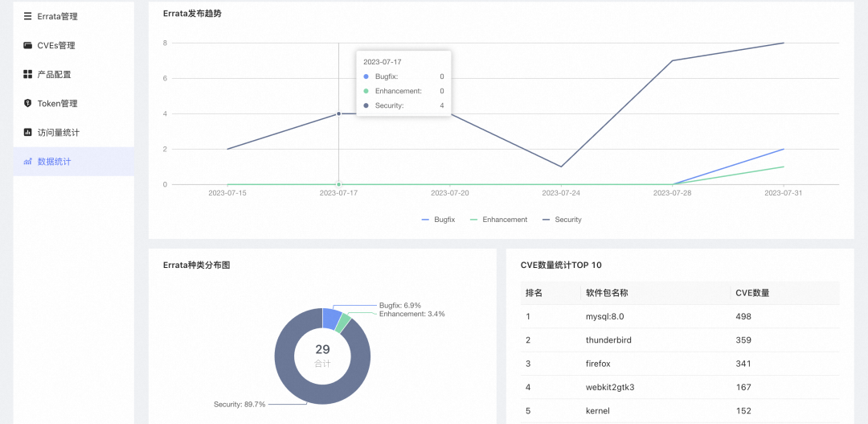
Task: Click the 软件包名称 column header
Action: pyautogui.click(x=607, y=293)
